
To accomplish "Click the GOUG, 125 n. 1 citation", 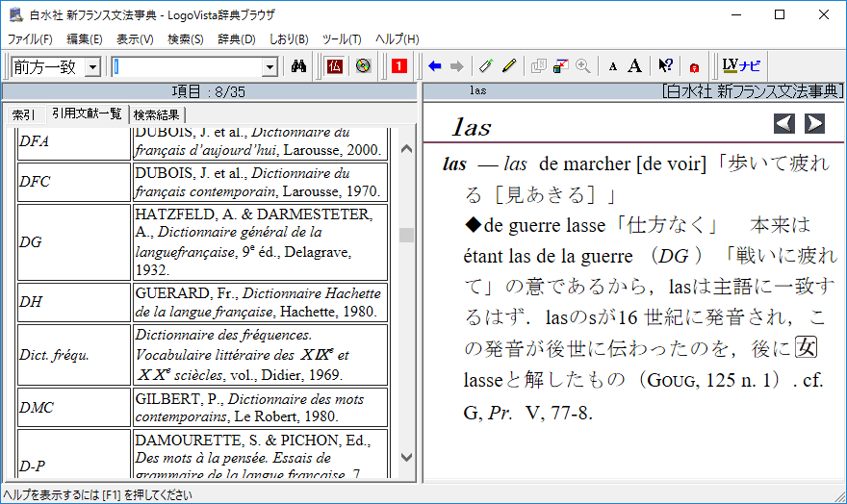I will coord(708,381).
